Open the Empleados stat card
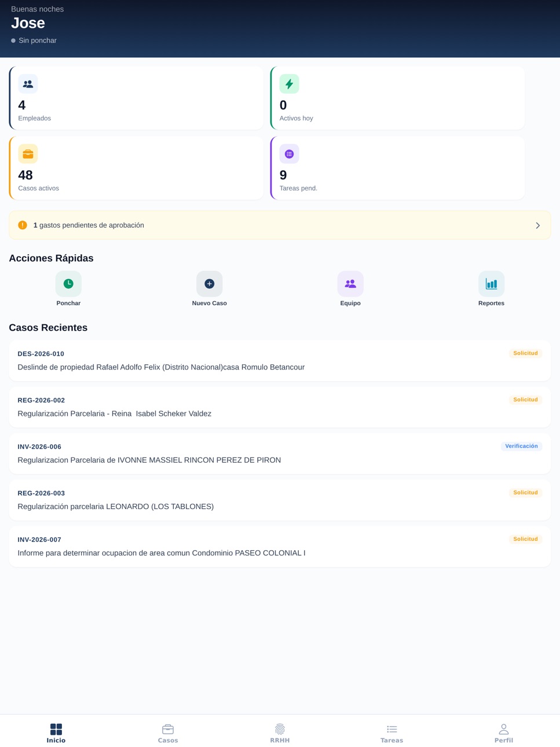 pos(136,98)
